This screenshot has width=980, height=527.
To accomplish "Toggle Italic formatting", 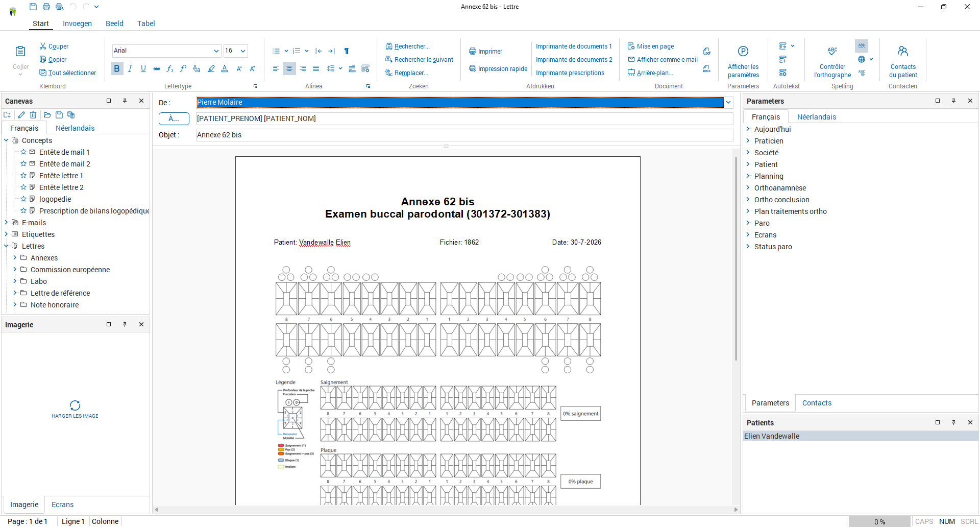I will 130,68.
